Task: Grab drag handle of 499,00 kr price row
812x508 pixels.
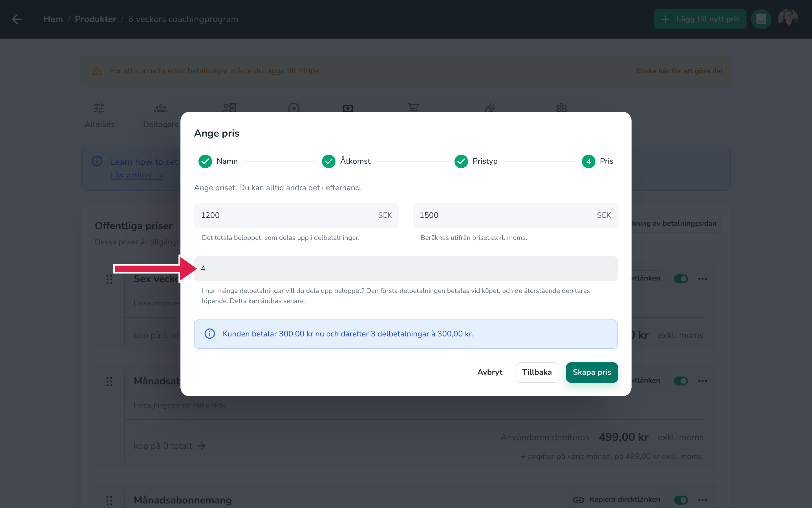Action: [x=109, y=381]
